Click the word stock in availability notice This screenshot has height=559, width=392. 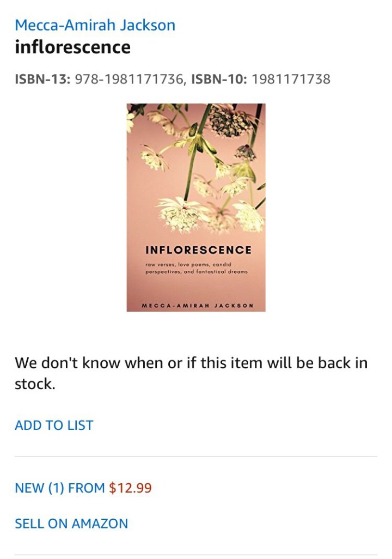point(35,384)
